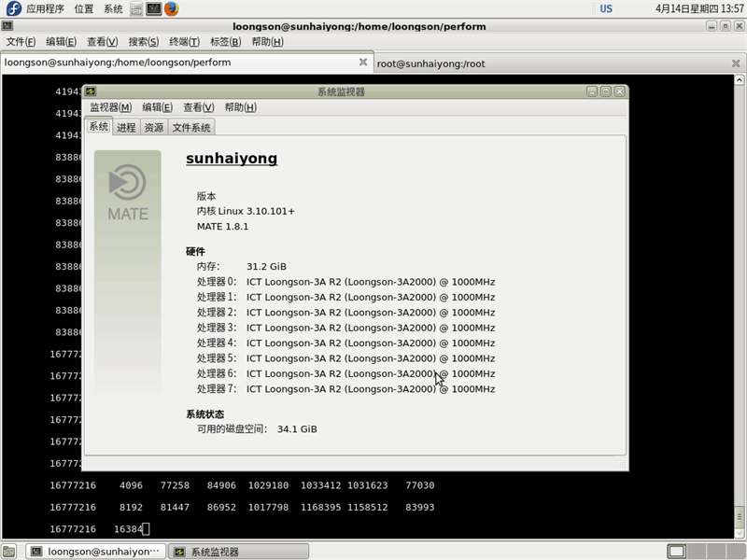Click the value 1168395 in the terminal output
This screenshot has height=560, width=747.
[320, 507]
